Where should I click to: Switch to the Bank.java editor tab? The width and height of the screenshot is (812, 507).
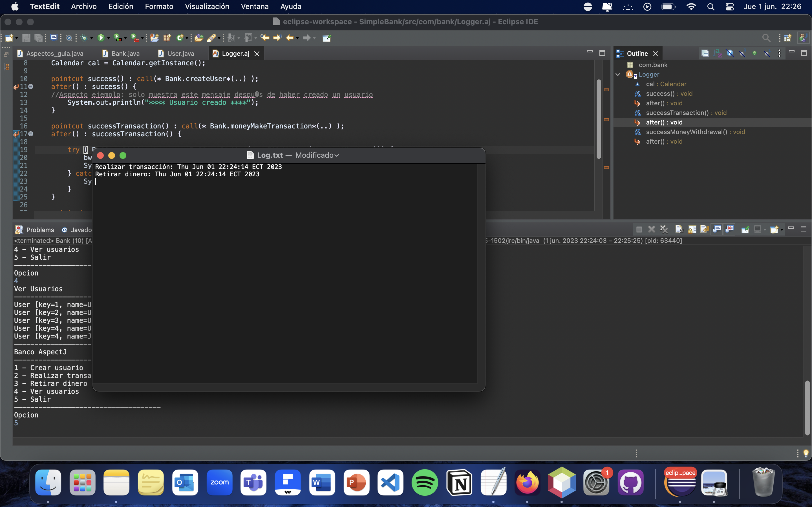coord(125,54)
